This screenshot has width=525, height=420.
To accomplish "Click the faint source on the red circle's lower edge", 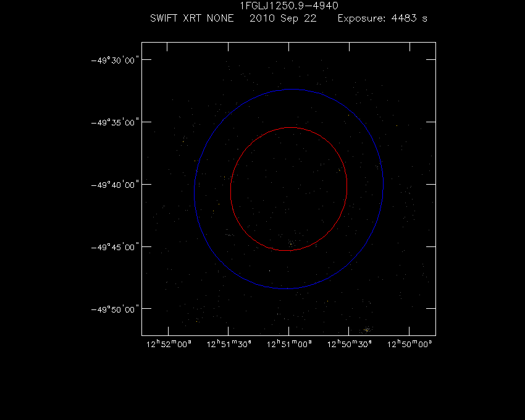I will point(291,243).
